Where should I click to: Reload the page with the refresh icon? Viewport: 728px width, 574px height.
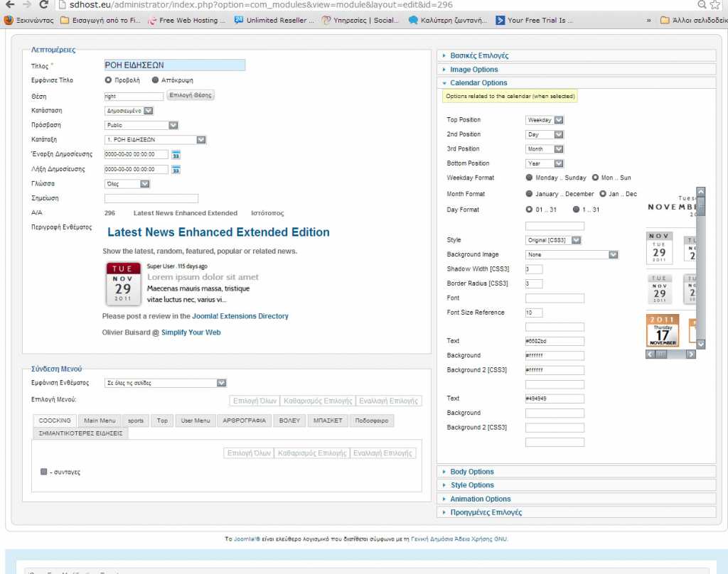point(44,5)
